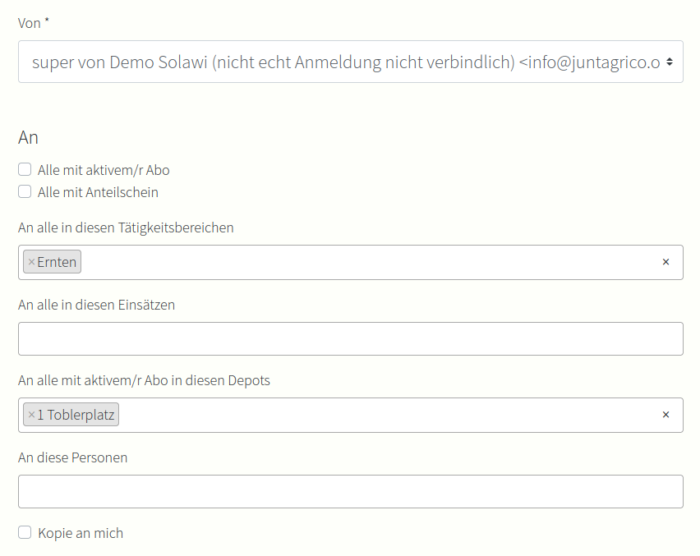Tick the Kopie an mich checkbox
This screenshot has height=556, width=700.
pos(25,533)
